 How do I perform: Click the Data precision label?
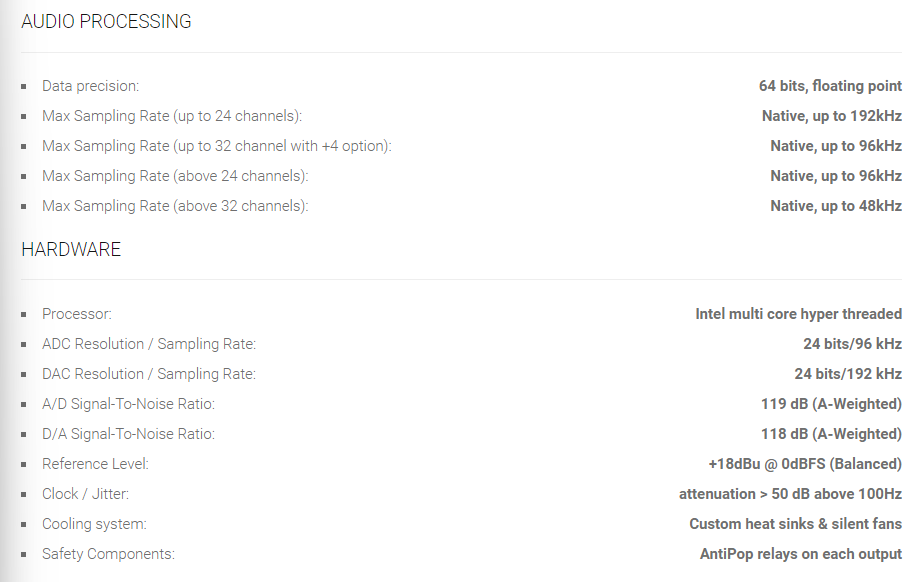90,86
